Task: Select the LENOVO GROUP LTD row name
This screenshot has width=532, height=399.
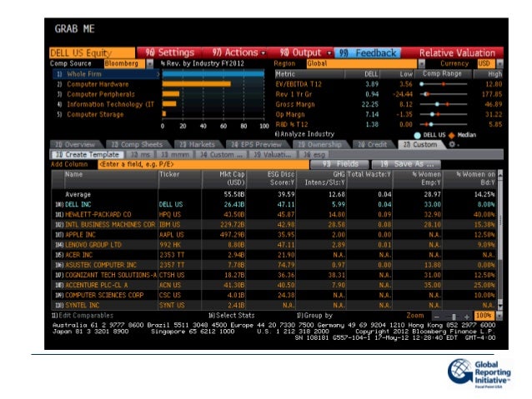Action: [x=93, y=245]
